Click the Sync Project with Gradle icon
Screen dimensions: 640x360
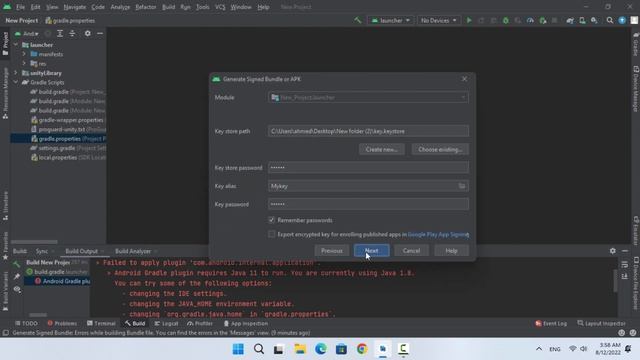pyautogui.click(x=570, y=20)
